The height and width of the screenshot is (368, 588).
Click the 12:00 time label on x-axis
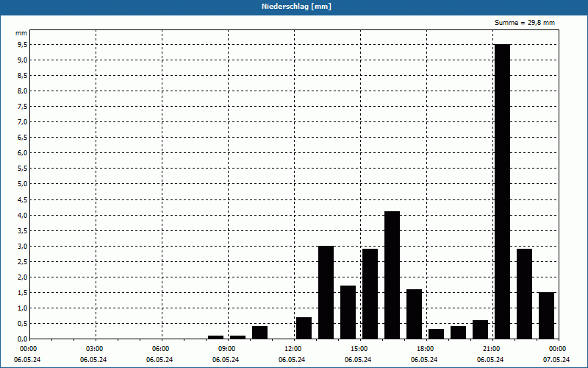click(x=293, y=349)
